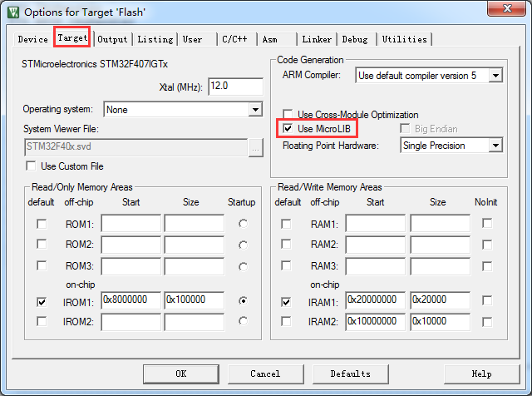
Task: Click the IRAM1 Size field 0x20000
Action: (440, 300)
